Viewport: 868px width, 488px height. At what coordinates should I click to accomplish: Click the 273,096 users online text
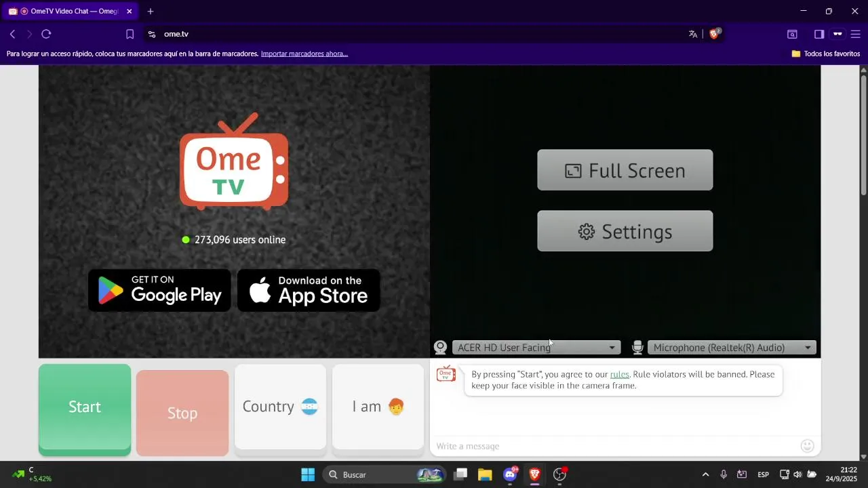point(240,240)
